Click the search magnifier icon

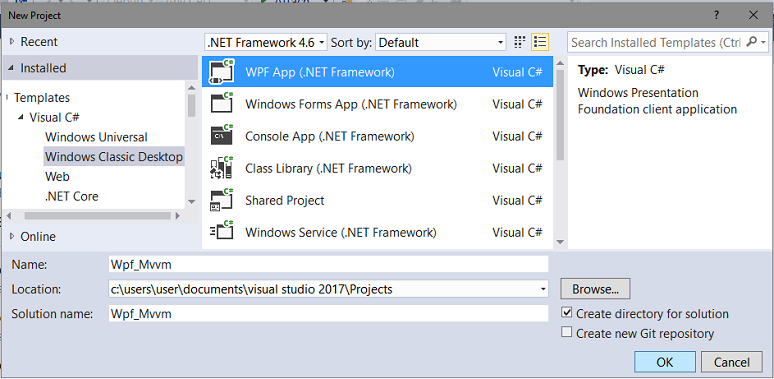coord(751,42)
